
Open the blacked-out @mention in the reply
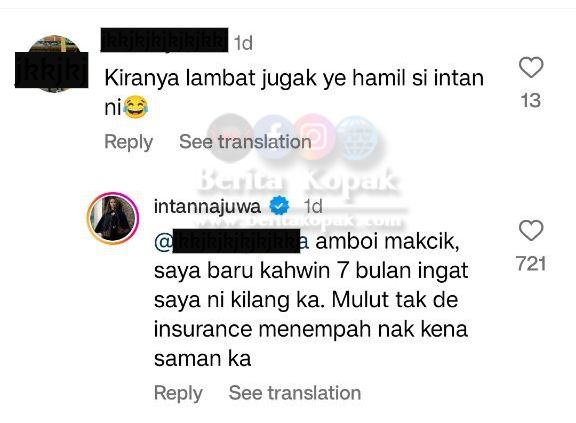[231, 242]
